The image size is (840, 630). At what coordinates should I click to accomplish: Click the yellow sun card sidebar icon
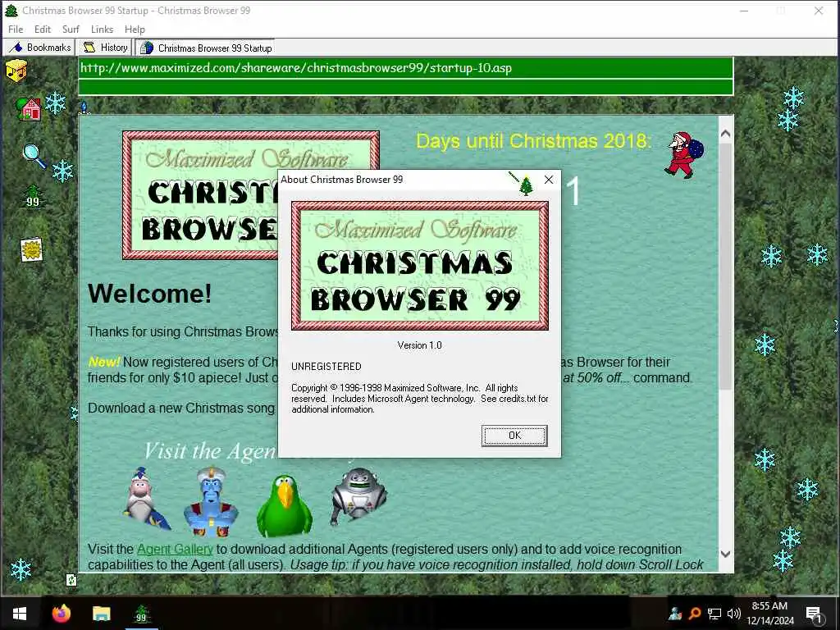pyautogui.click(x=31, y=249)
